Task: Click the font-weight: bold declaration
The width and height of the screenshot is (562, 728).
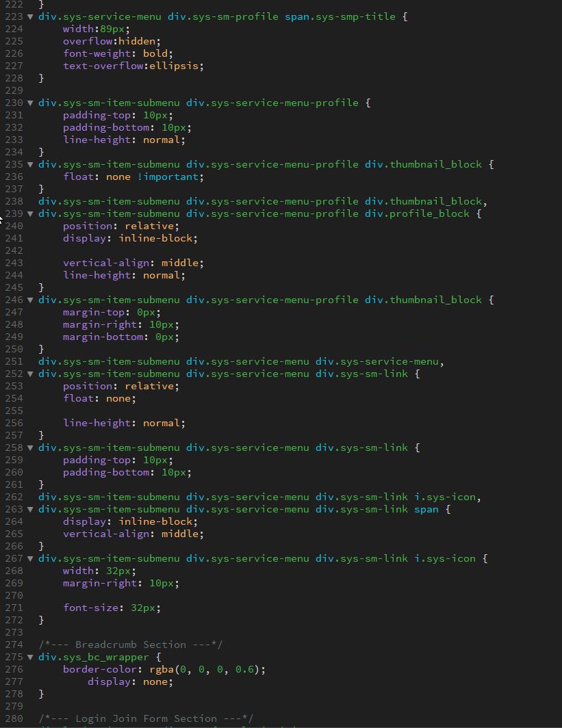Action: click(x=118, y=53)
